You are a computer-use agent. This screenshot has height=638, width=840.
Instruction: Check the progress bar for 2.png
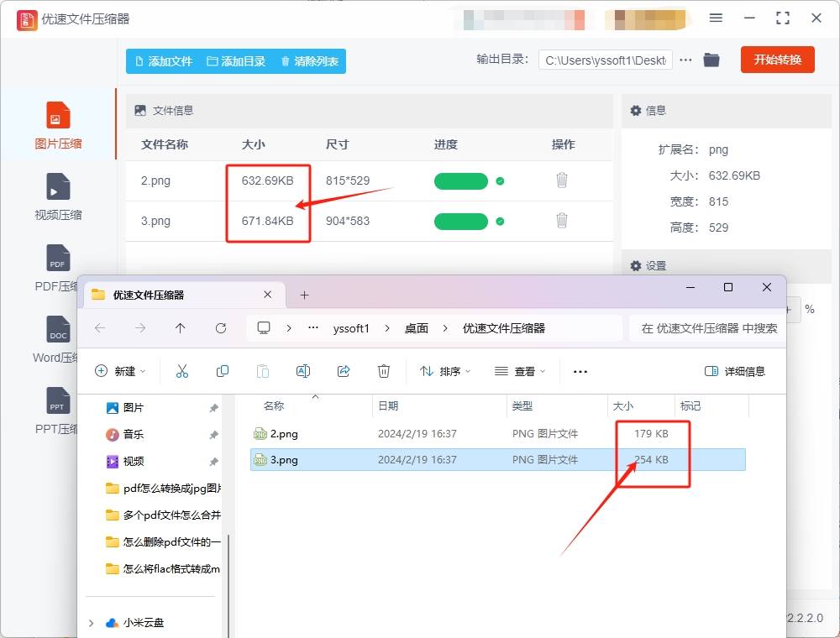460,180
